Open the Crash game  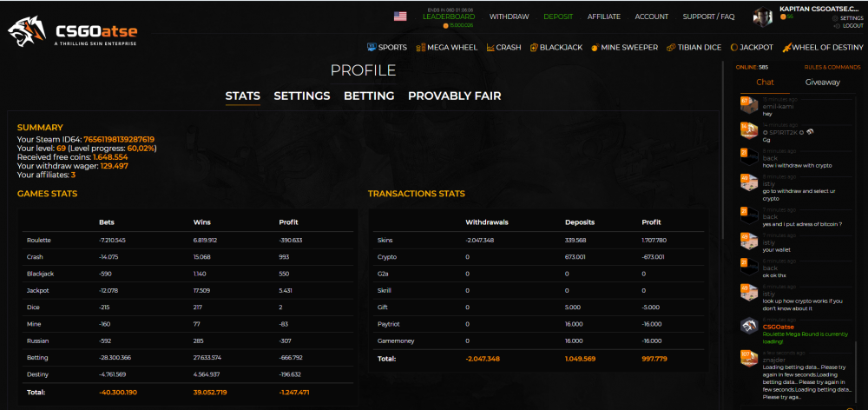point(508,48)
